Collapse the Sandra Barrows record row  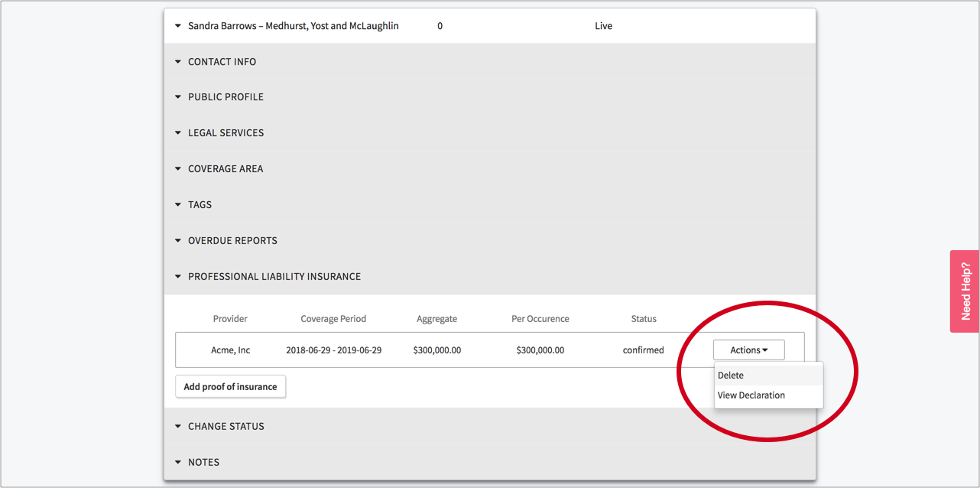pyautogui.click(x=178, y=26)
